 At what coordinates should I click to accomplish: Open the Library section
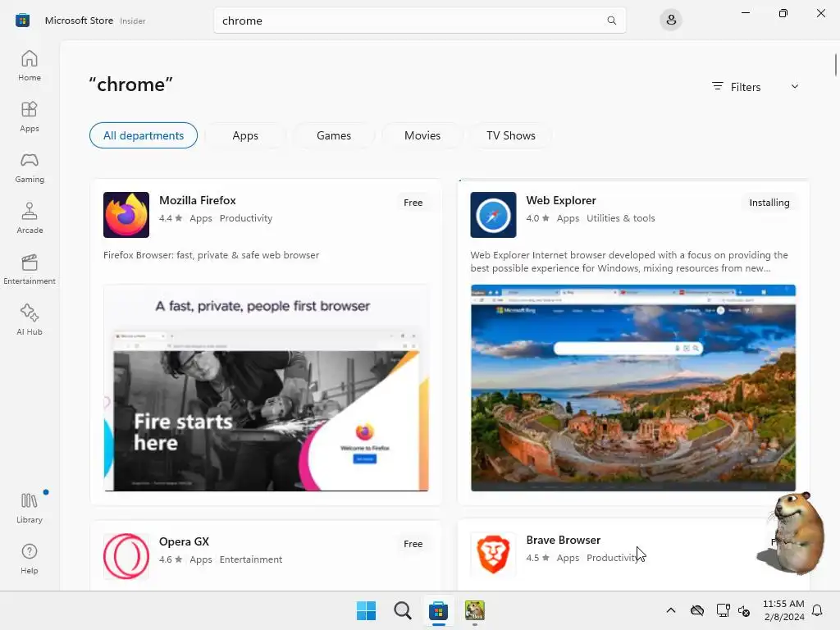(30, 508)
